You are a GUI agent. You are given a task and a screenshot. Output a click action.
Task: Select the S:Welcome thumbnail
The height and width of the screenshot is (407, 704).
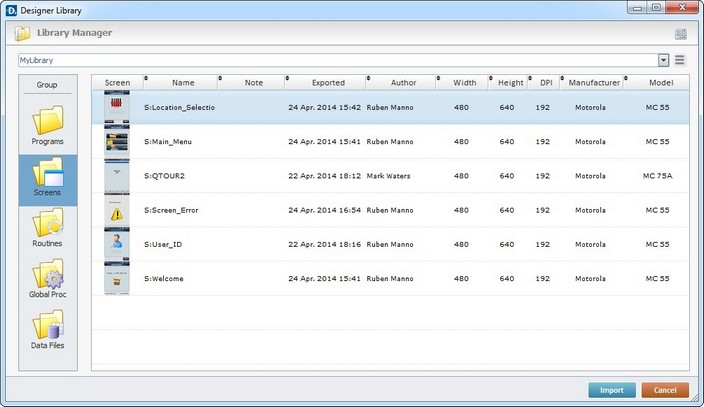point(117,279)
